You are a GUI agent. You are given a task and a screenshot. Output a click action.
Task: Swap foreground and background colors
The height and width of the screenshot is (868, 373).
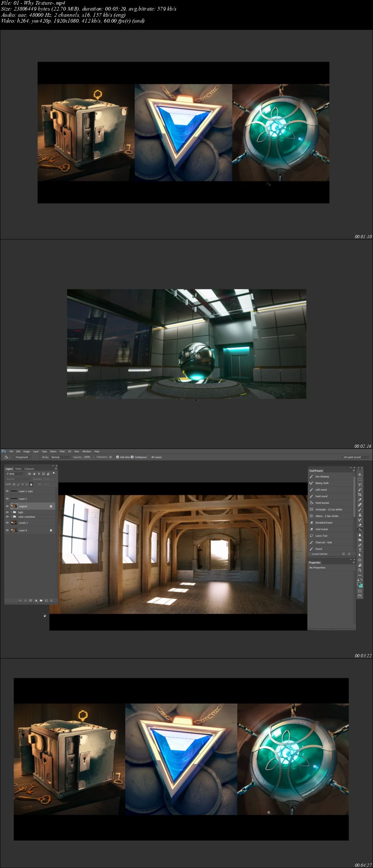pos(361,579)
